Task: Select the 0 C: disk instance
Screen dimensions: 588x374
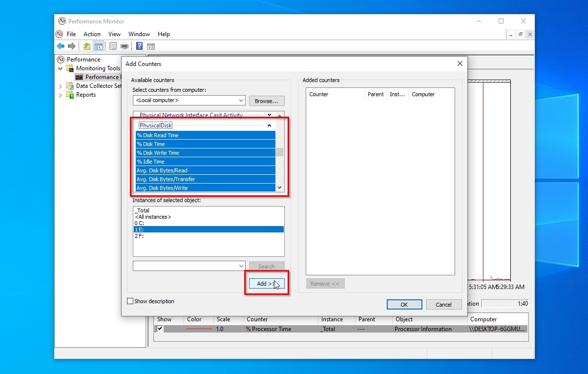Action: (x=209, y=223)
